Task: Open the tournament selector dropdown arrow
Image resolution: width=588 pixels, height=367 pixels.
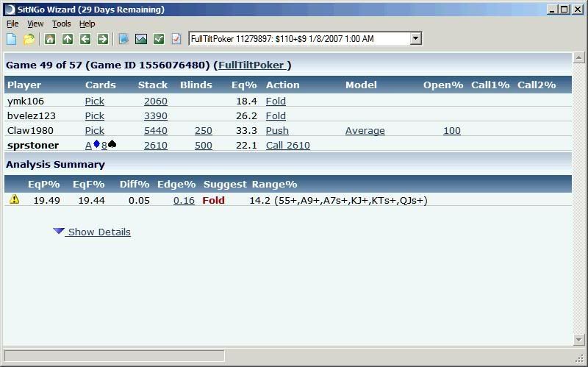Action: (x=415, y=38)
